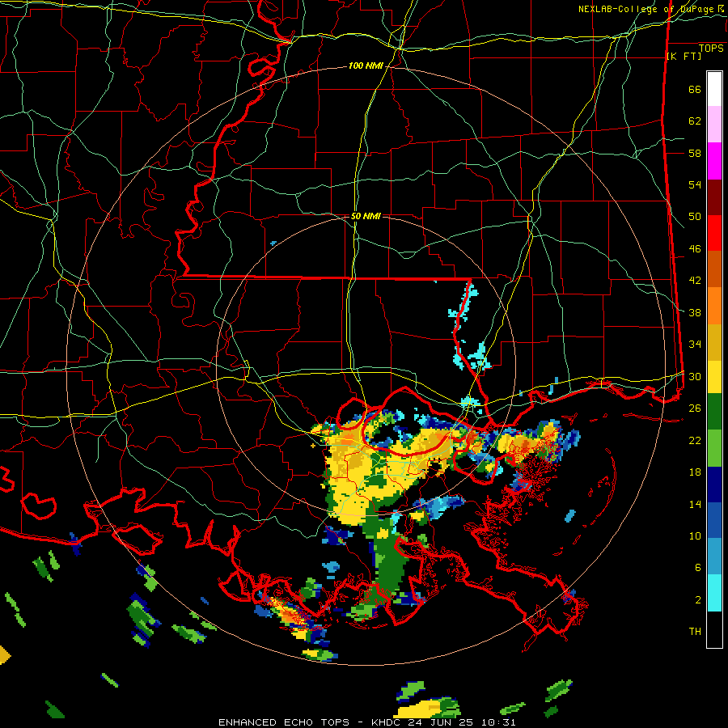Click the 66 value on legend
The height and width of the screenshot is (728, 728).
click(x=695, y=89)
